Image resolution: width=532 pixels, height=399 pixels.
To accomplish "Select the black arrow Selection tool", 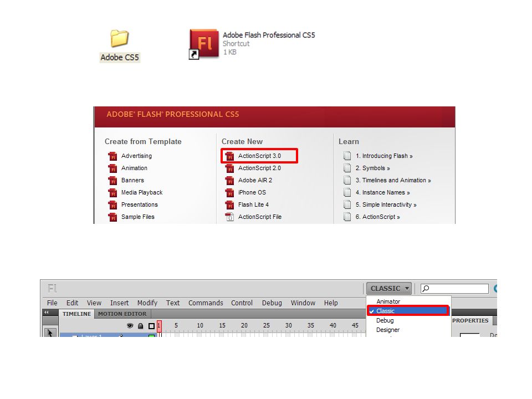I will coord(50,332).
